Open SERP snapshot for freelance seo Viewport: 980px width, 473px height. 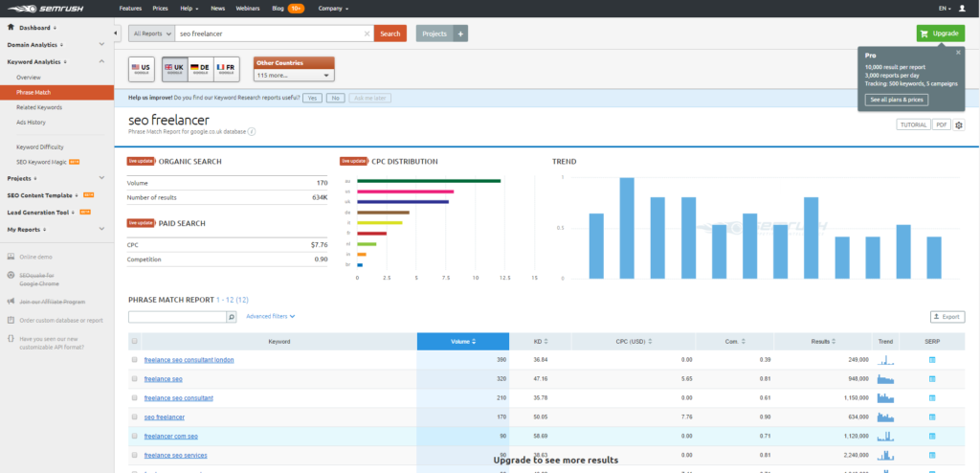pos(932,379)
